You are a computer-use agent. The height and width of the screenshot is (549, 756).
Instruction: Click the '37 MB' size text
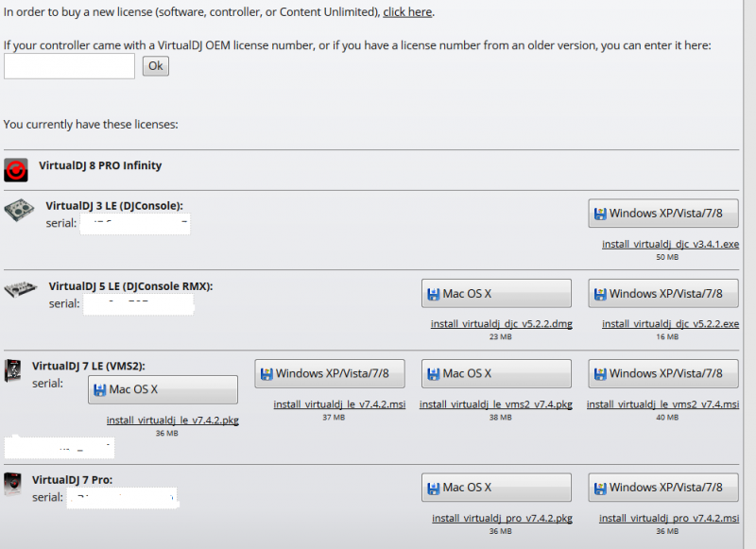pos(334,417)
